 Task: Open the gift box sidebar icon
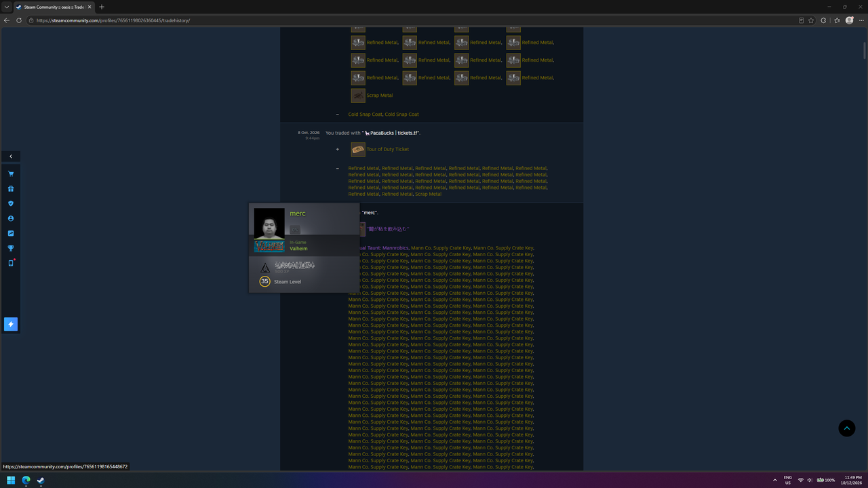(11, 189)
